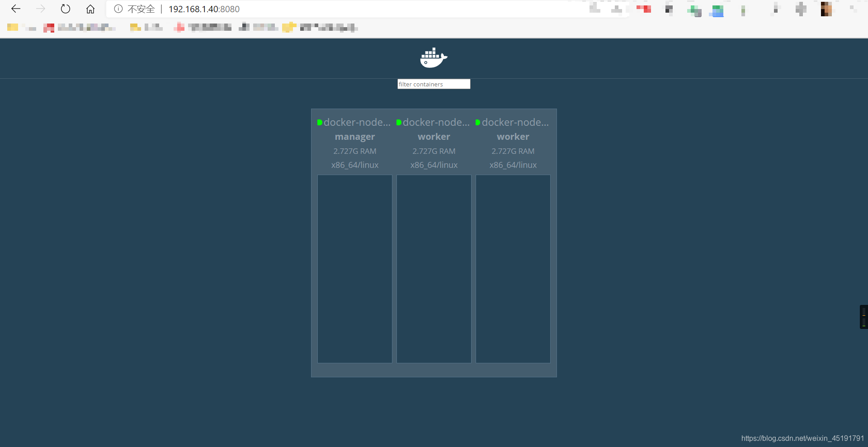
Task: Click the browser forward arrow
Action: click(41, 9)
